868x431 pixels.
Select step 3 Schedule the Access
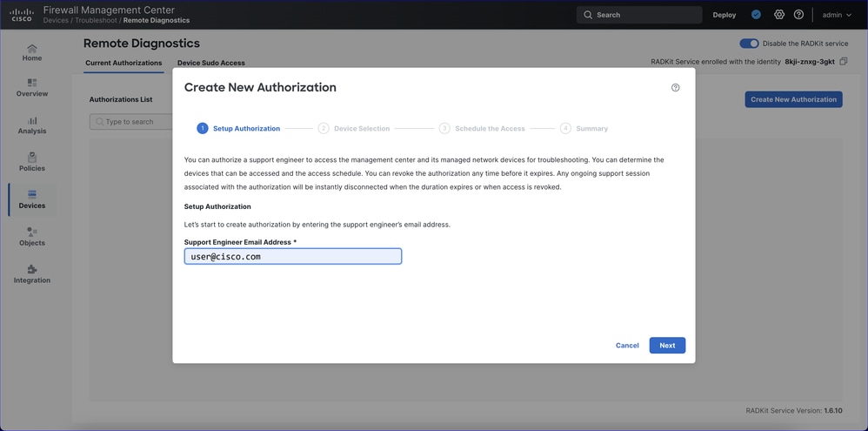click(482, 129)
